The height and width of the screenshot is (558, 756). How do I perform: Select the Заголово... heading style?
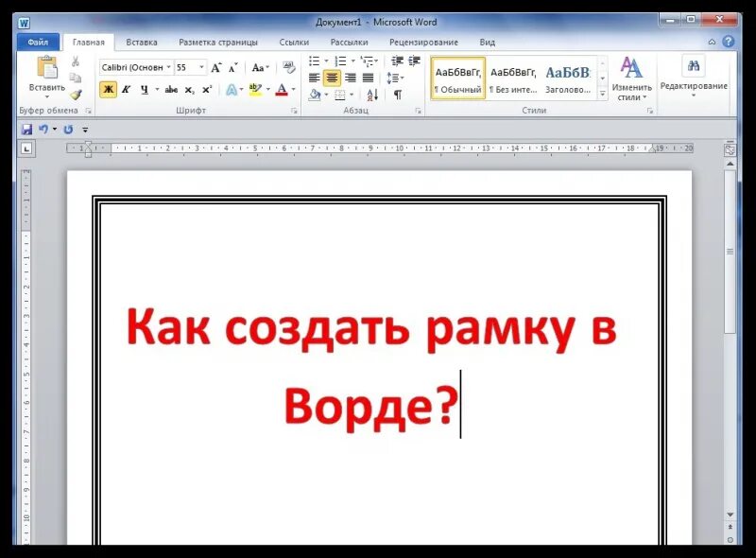tap(568, 78)
